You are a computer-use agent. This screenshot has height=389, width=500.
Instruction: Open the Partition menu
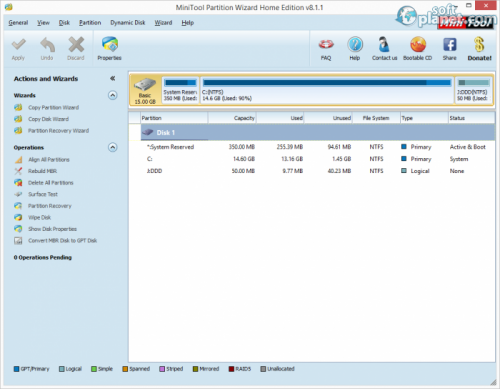[90, 23]
